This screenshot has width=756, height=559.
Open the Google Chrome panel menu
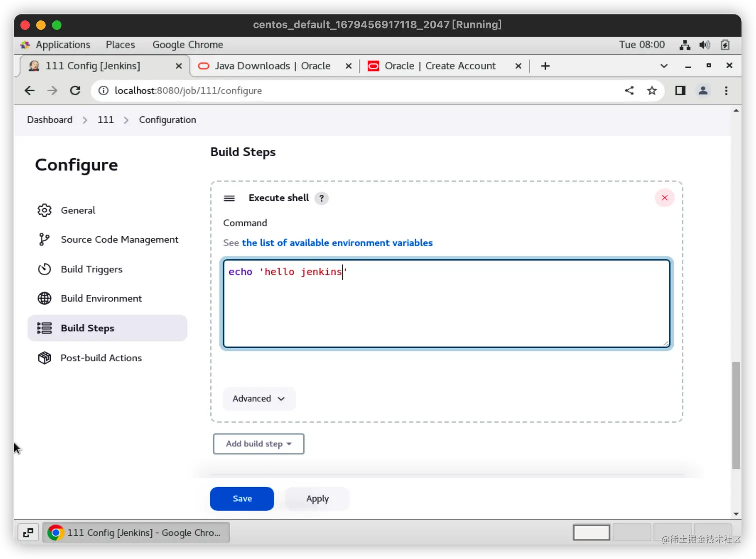(188, 45)
